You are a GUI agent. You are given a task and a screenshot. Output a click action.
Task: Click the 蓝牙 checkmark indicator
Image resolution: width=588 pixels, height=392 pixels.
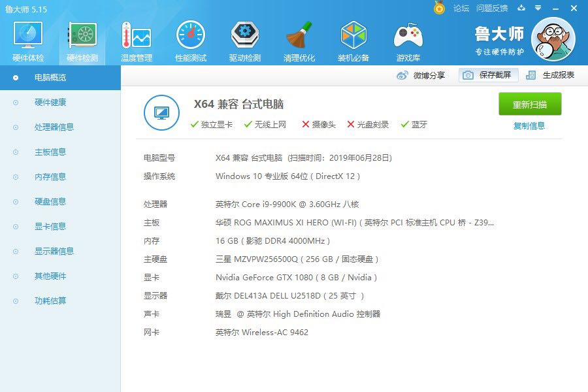click(414, 125)
